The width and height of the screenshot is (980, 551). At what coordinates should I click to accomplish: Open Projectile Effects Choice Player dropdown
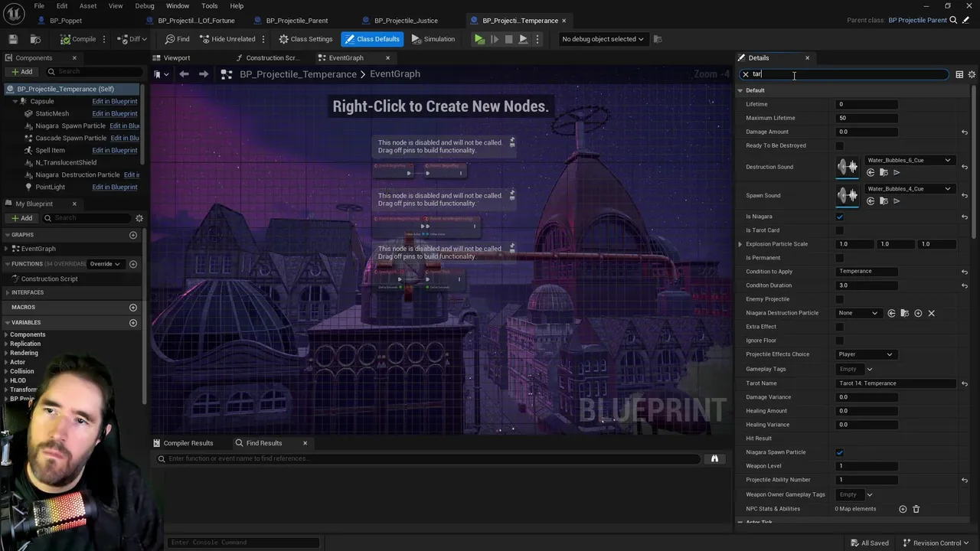[865, 354]
